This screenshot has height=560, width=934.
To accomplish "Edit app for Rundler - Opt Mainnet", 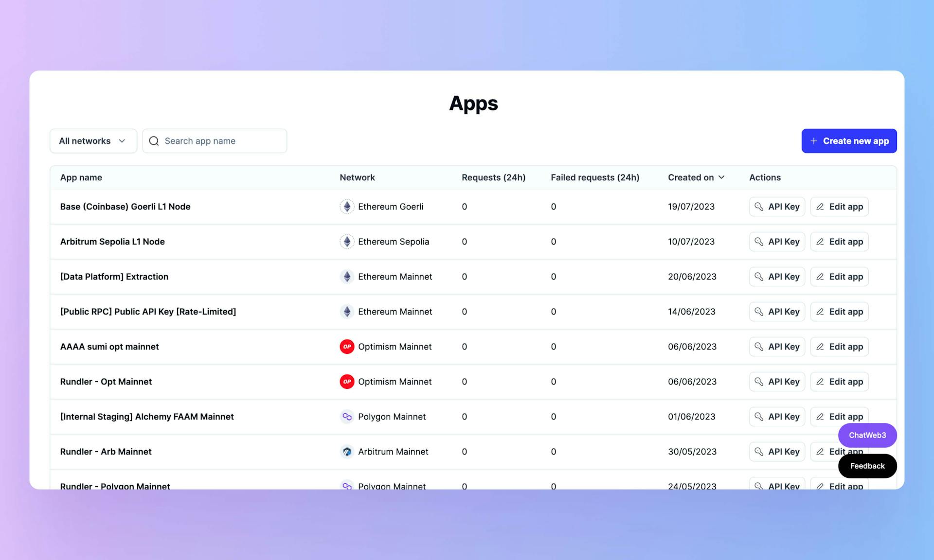I will [x=839, y=382].
